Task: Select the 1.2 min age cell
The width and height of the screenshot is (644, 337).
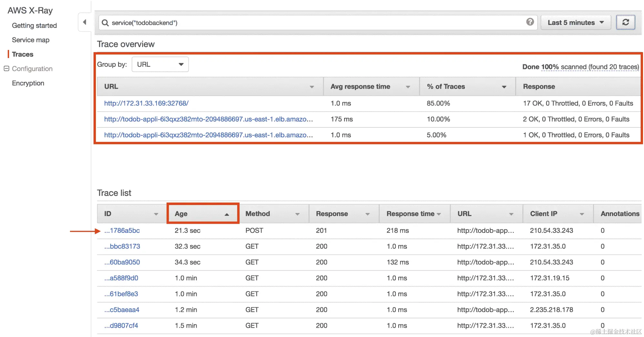Action: tap(186, 310)
